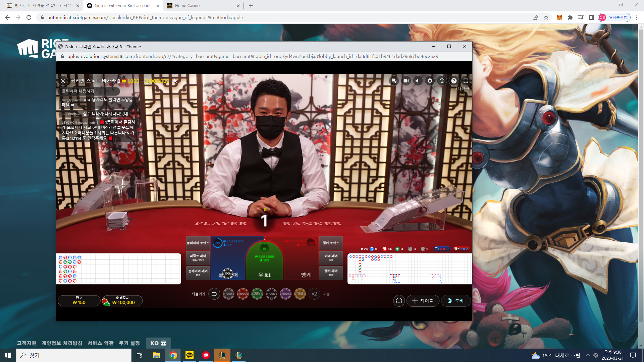This screenshot has height=362, width=644.
Task: Open the help question mark icon
Action: (454, 81)
